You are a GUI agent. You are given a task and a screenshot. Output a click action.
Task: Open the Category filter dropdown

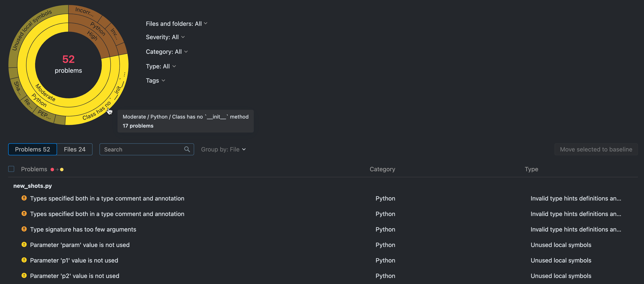167,51
